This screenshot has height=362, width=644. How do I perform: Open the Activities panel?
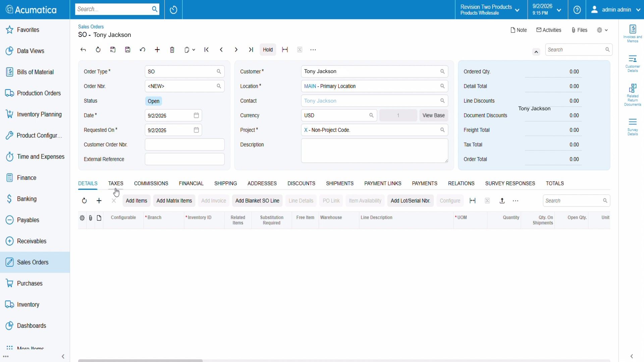(x=549, y=30)
